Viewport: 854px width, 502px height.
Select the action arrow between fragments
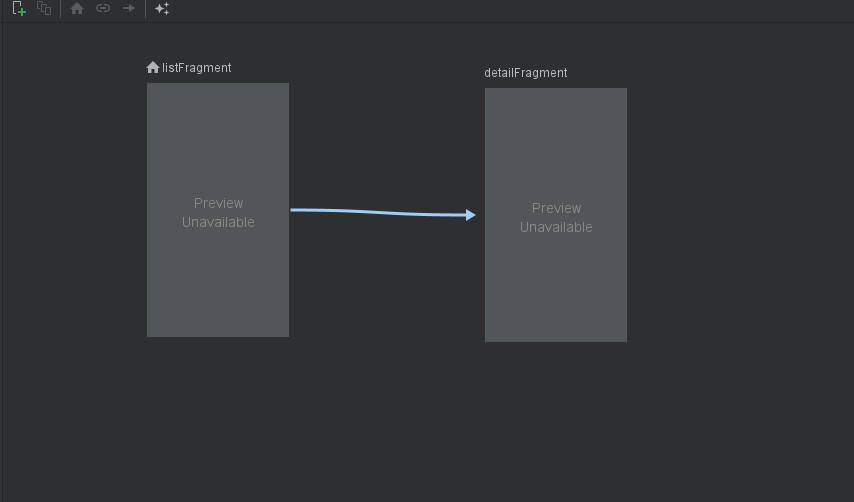383,213
